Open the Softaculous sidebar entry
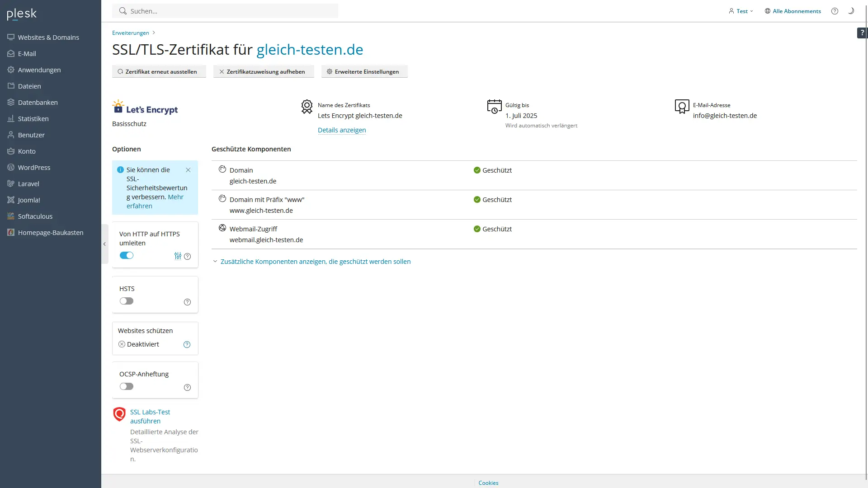 click(35, 216)
